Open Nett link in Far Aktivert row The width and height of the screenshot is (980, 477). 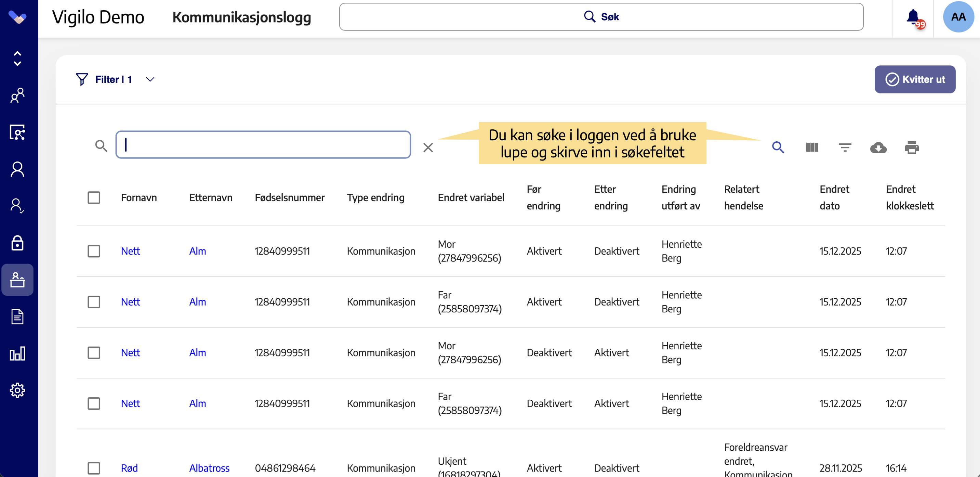point(130,302)
